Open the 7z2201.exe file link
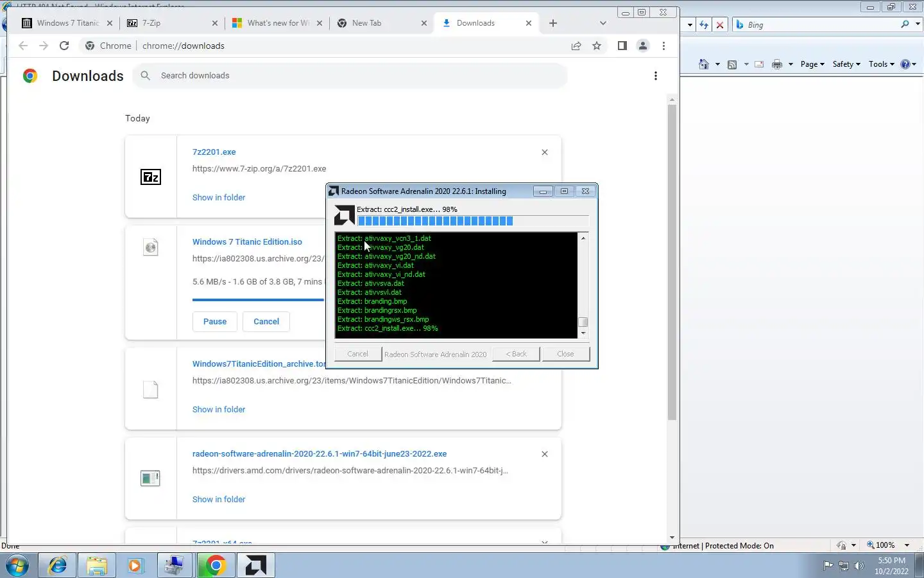This screenshot has width=924, height=578. pyautogui.click(x=214, y=152)
